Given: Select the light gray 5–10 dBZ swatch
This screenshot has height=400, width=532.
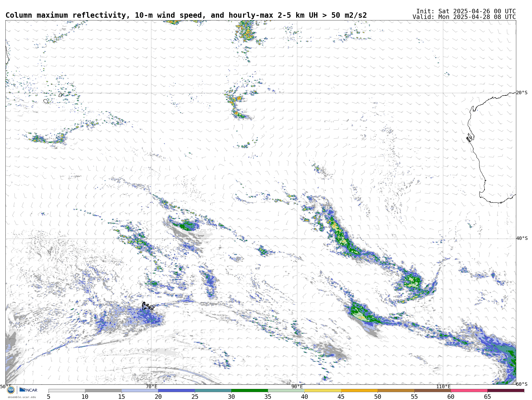Looking at the screenshot, I should pos(67,391).
